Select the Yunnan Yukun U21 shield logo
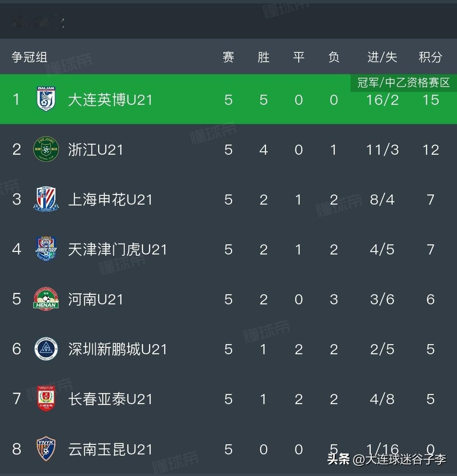Image resolution: width=457 pixels, height=476 pixels. pos(46,449)
